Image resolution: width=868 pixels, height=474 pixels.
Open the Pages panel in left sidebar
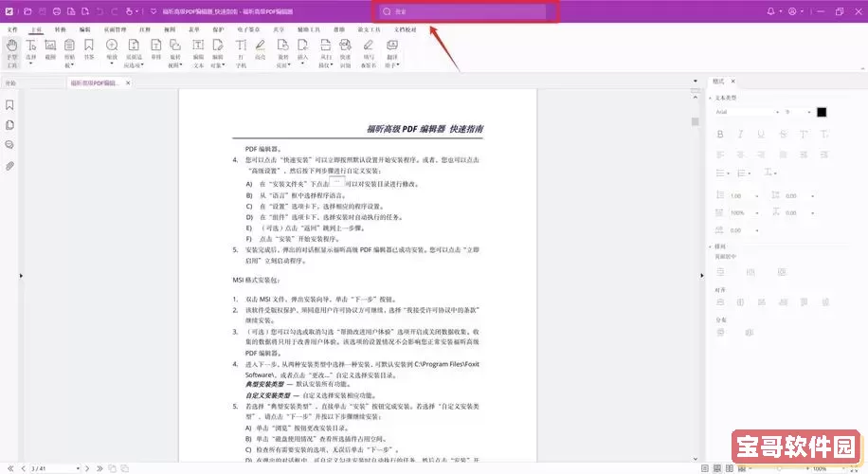[x=9, y=125]
